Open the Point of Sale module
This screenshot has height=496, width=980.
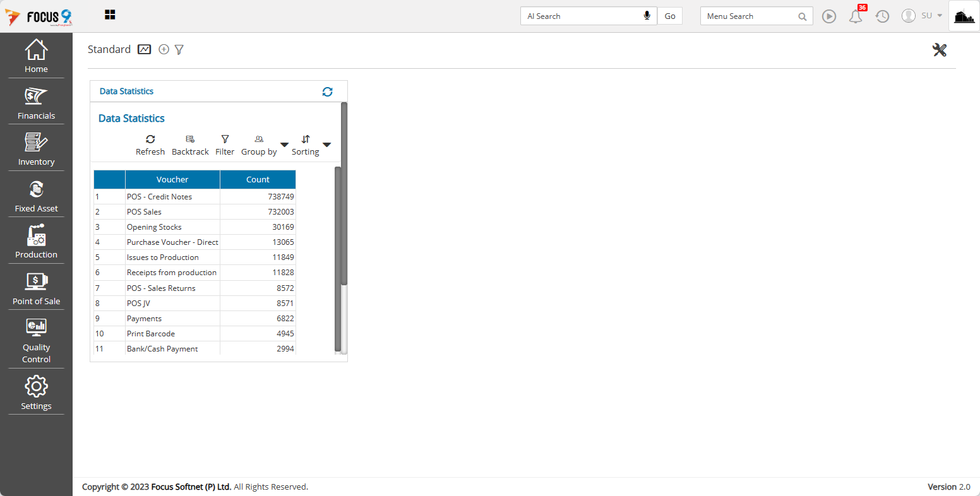(36, 288)
